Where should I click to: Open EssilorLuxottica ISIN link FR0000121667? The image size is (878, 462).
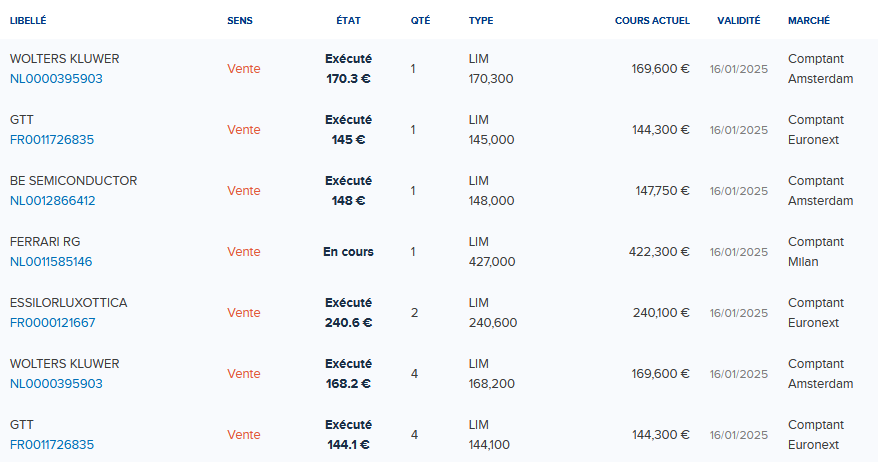(53, 323)
